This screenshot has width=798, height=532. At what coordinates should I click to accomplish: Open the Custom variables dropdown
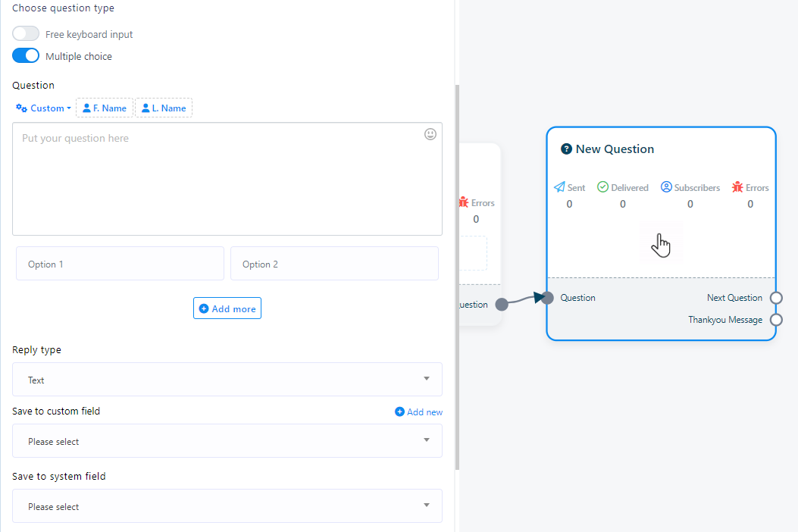point(44,108)
